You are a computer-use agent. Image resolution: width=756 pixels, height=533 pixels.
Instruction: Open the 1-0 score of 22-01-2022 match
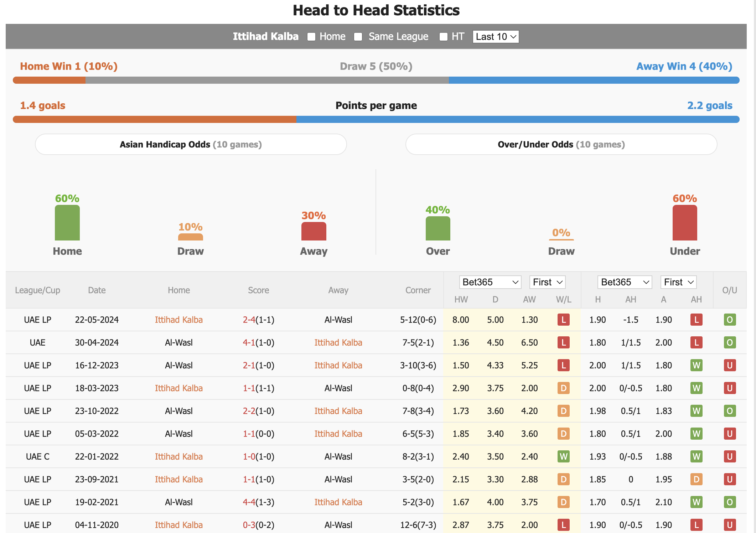249,456
